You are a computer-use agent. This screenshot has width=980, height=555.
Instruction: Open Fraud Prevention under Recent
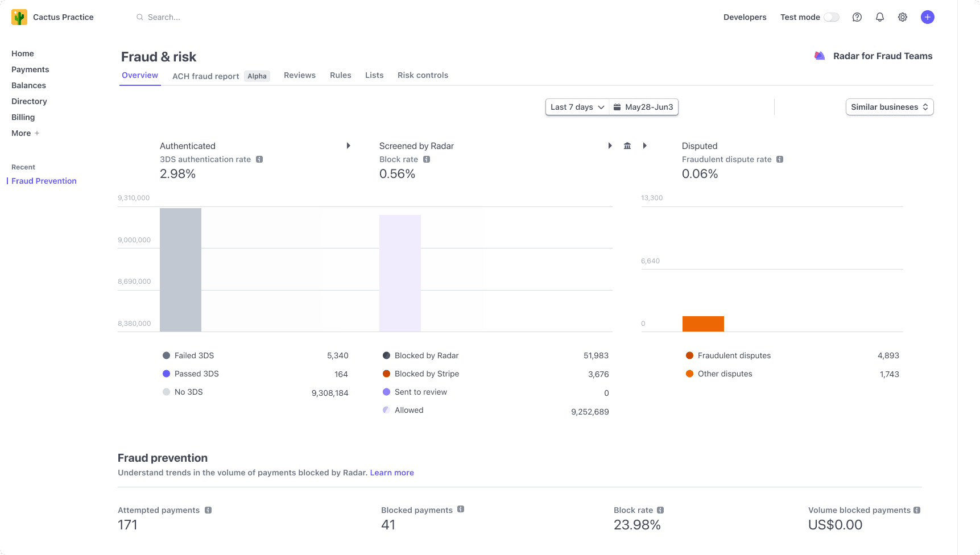click(43, 181)
